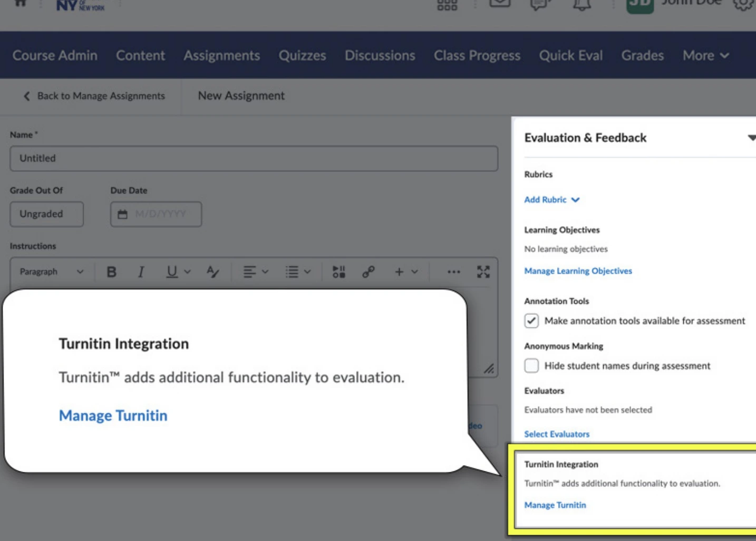Uncheck Make annotation tools available checkbox

point(531,321)
